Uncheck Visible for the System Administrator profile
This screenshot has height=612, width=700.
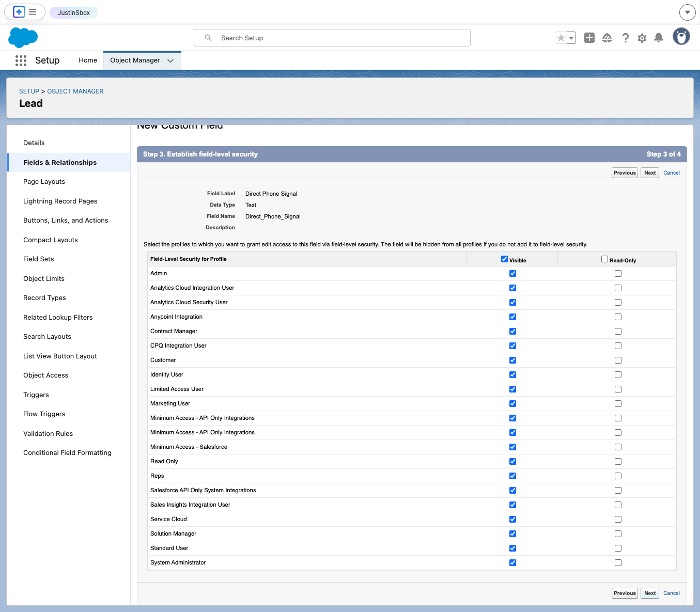point(512,563)
